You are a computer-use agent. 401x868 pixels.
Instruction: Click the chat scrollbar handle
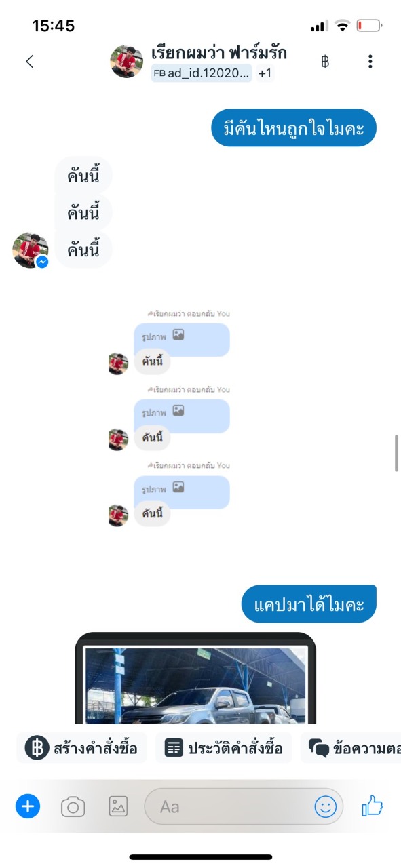[x=397, y=454]
